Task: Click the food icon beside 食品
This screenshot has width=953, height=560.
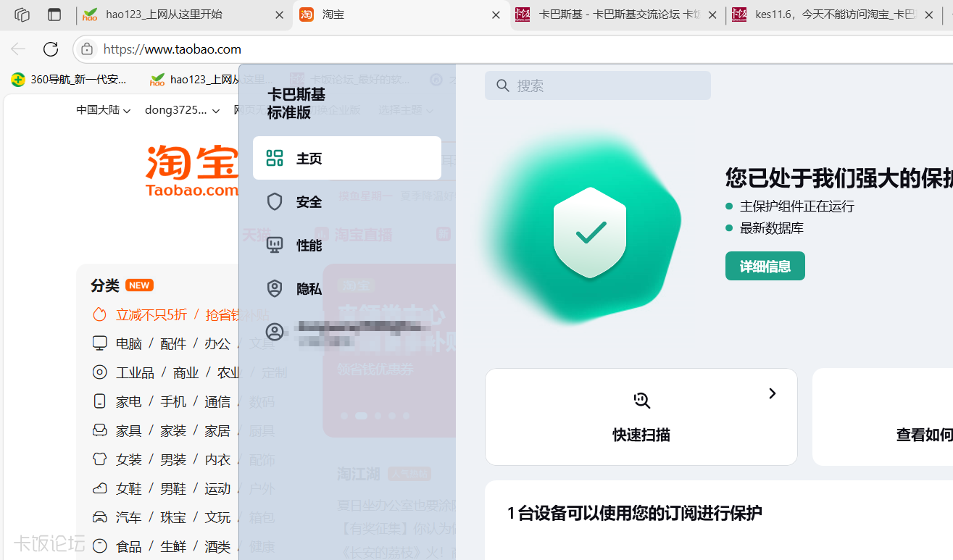Action: point(99,546)
